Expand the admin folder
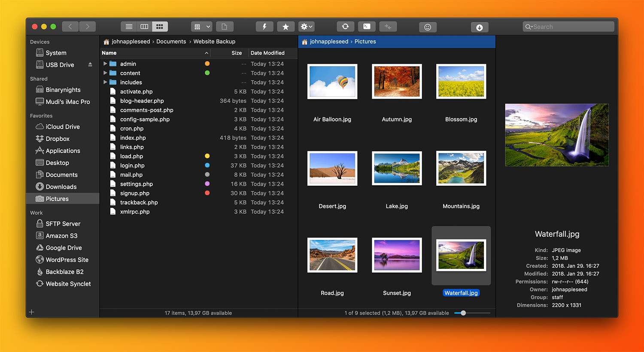This screenshot has height=352, width=644. (105, 63)
